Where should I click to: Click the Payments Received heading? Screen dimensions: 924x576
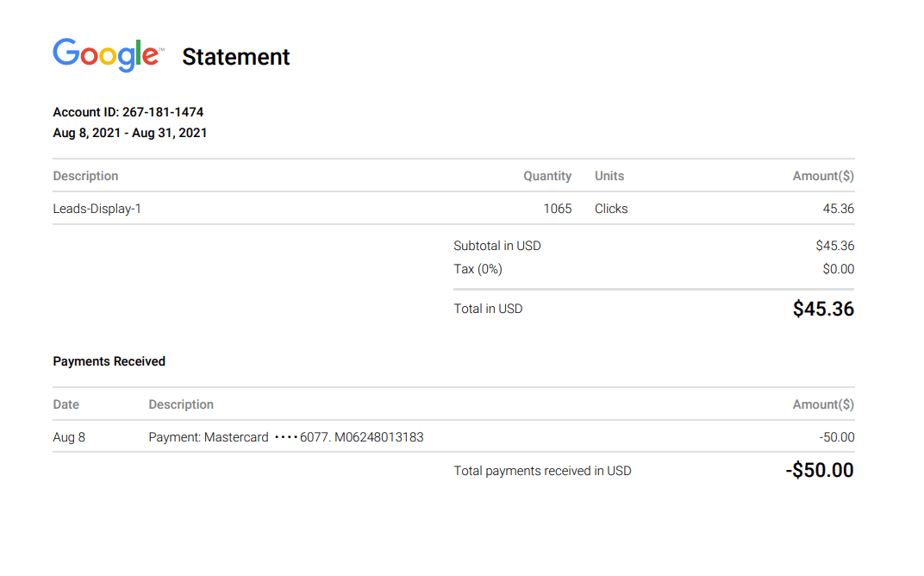point(109,361)
